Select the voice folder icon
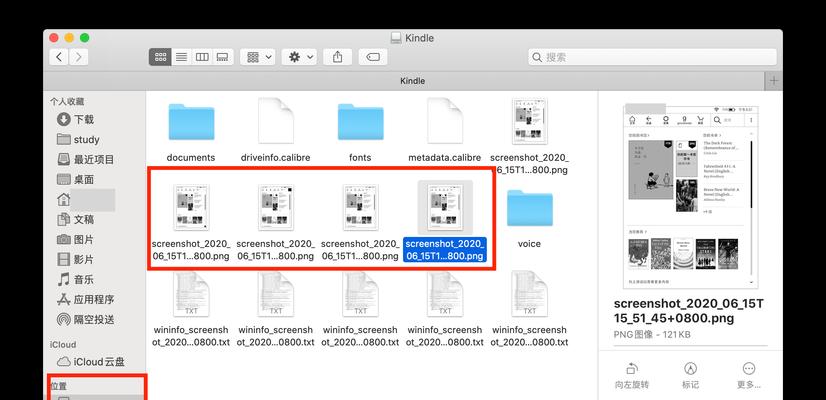826x400 pixels. (x=529, y=208)
